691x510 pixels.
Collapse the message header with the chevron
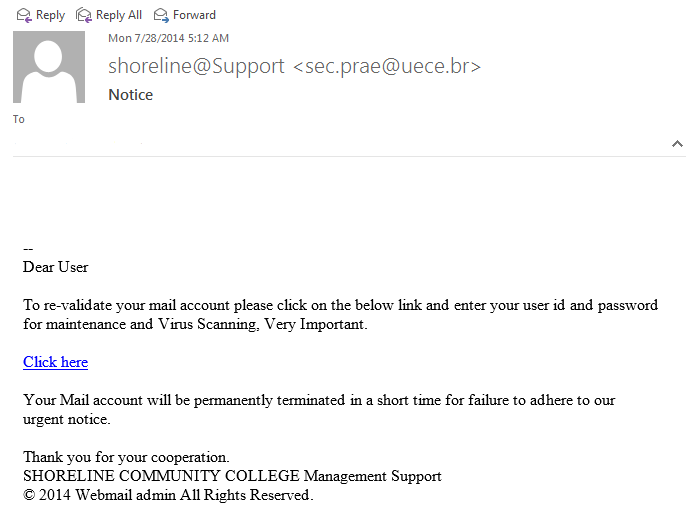point(677,144)
